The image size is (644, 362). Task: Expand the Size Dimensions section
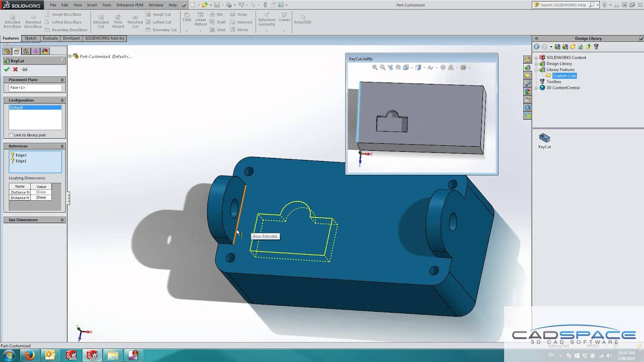click(62, 220)
